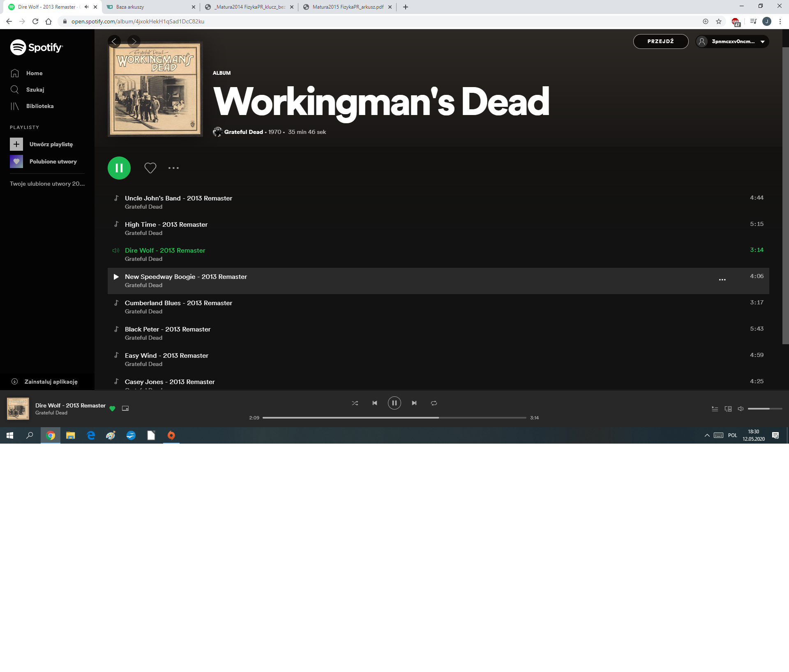789x672 pixels.
Task: Select Cumberland Blues track
Action: click(438, 307)
